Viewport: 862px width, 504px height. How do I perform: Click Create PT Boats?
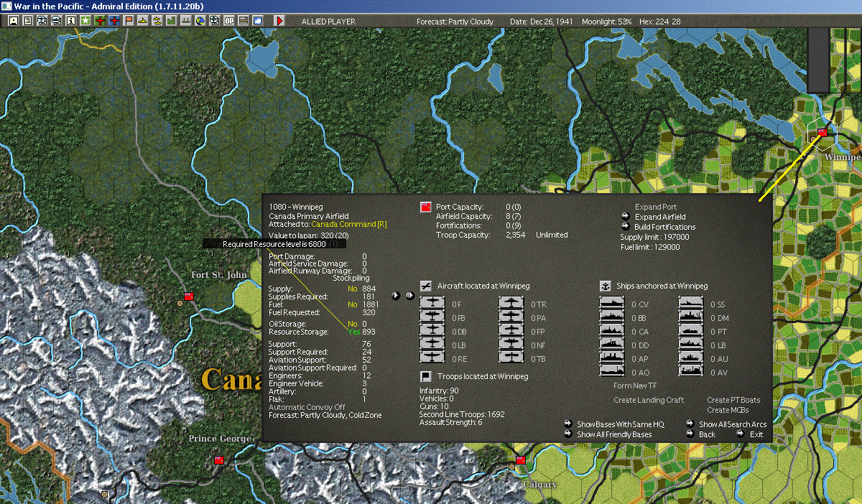tap(733, 400)
